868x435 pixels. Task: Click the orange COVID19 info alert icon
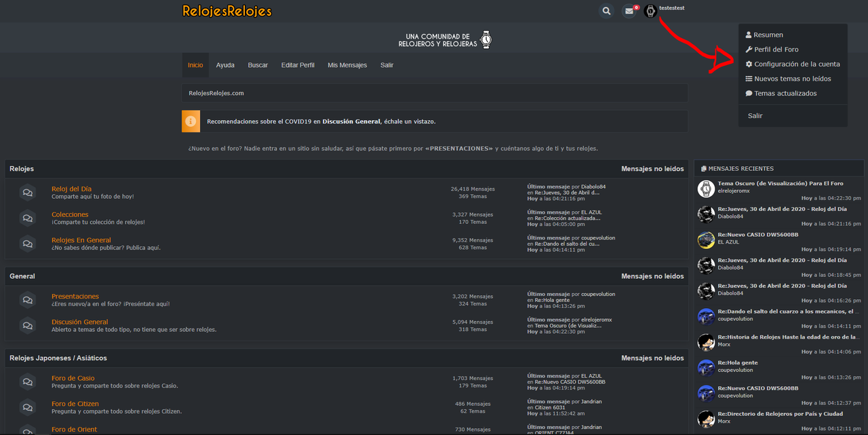click(191, 121)
